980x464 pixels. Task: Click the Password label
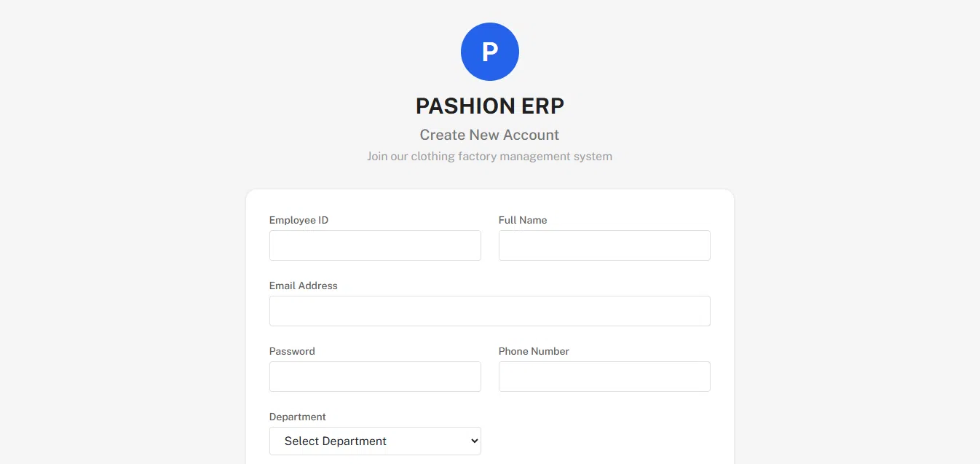[x=292, y=351]
